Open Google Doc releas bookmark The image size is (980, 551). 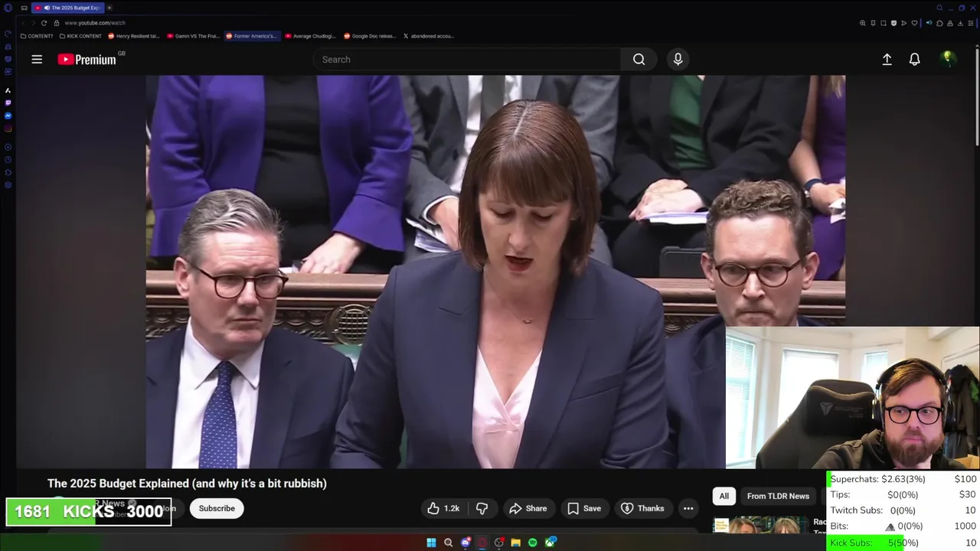[x=370, y=36]
